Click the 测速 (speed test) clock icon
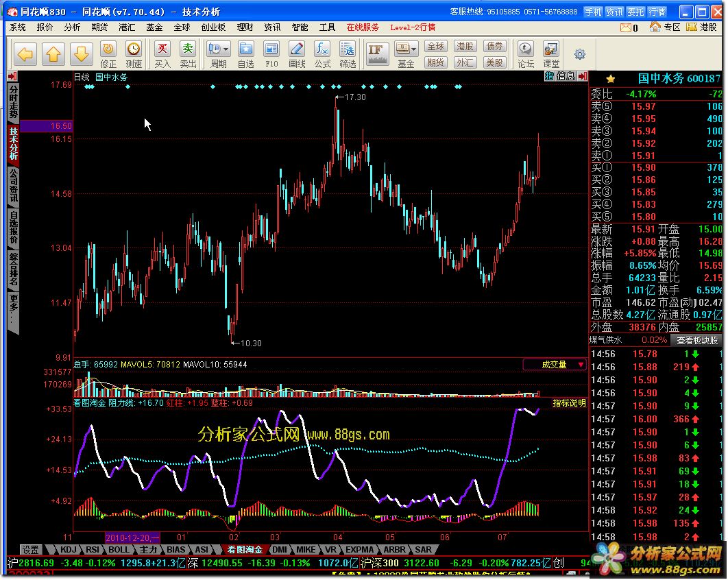 tap(134, 54)
